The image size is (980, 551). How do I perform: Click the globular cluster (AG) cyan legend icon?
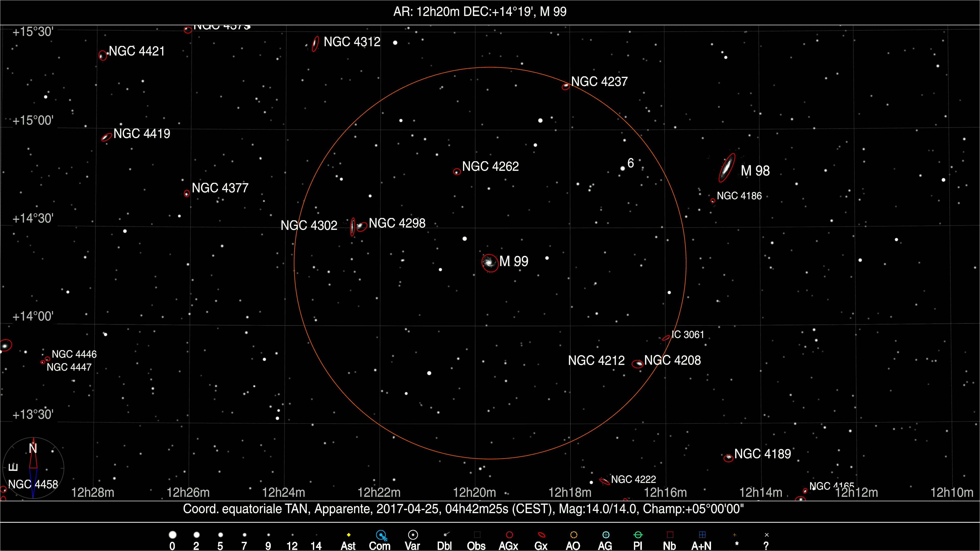(x=606, y=535)
